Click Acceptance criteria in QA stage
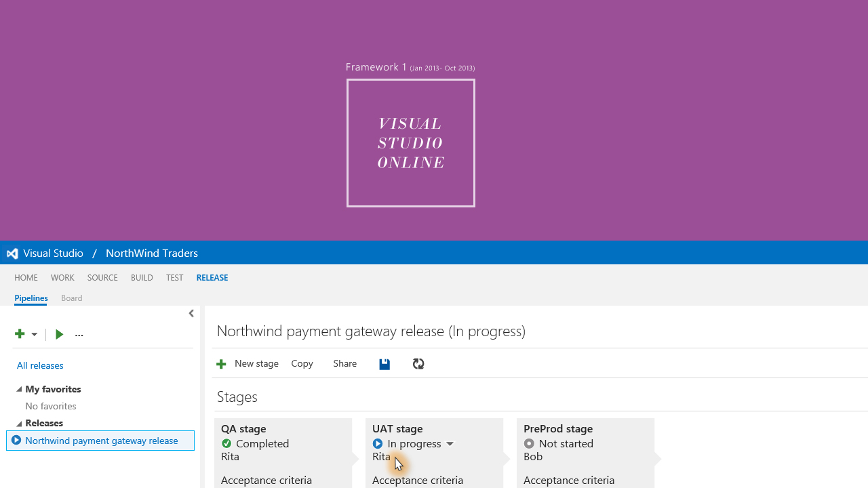This screenshot has width=868, height=488. 267,480
